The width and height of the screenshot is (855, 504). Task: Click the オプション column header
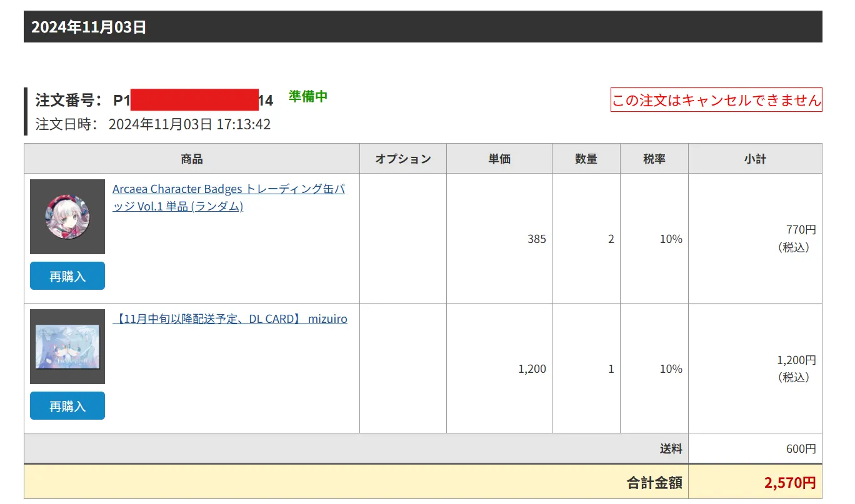point(402,159)
